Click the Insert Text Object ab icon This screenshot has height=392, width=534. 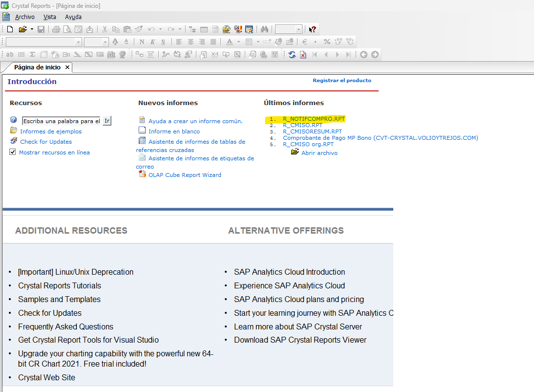point(10,54)
